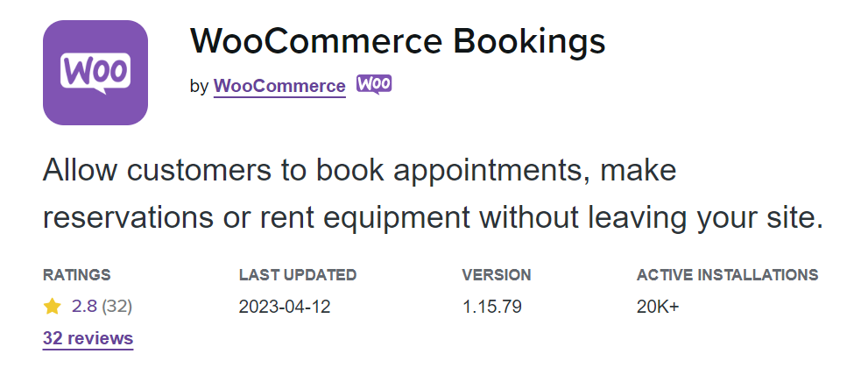The height and width of the screenshot is (382, 868).
Task: Open the WooCommerce author link
Action: pos(279,86)
